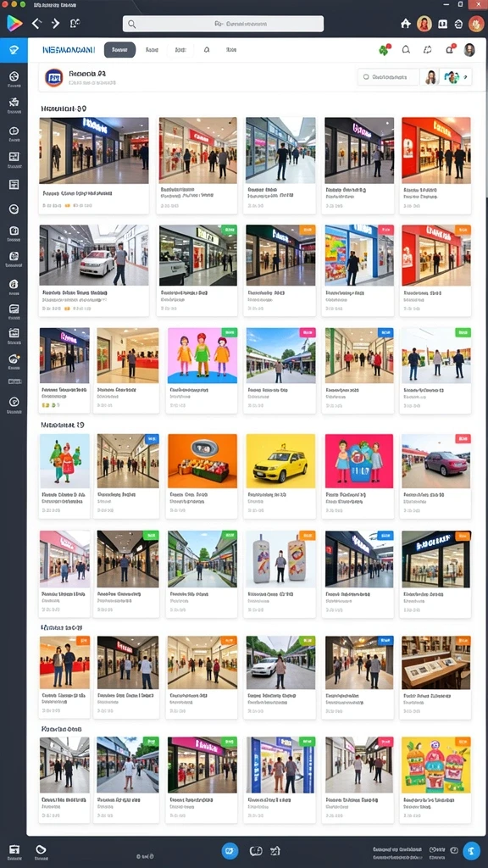Click the green clover icon with red badge

[383, 49]
